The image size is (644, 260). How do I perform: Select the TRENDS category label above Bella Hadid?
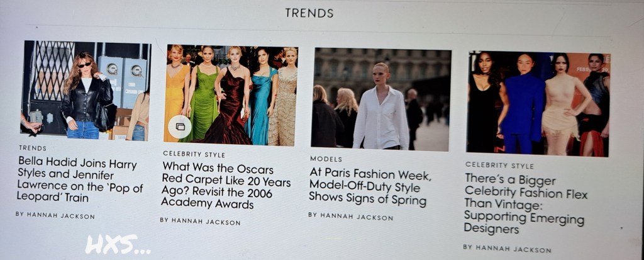click(33, 148)
